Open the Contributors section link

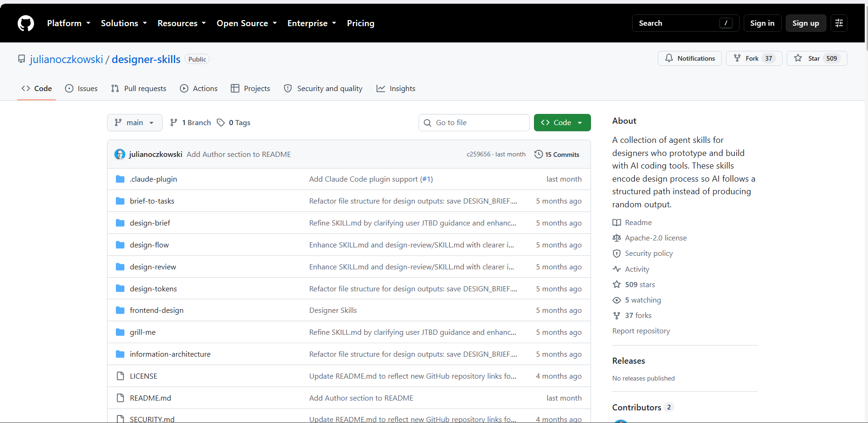coord(643,408)
